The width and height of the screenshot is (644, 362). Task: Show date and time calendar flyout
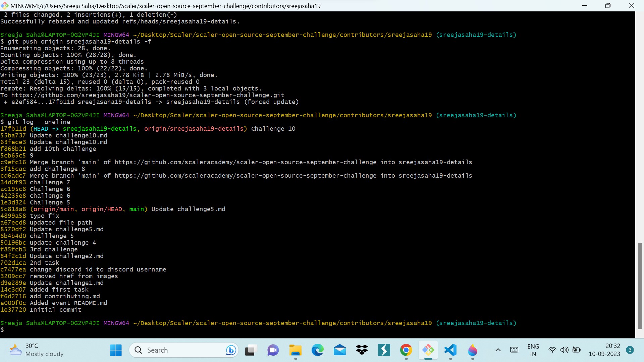tap(604, 350)
